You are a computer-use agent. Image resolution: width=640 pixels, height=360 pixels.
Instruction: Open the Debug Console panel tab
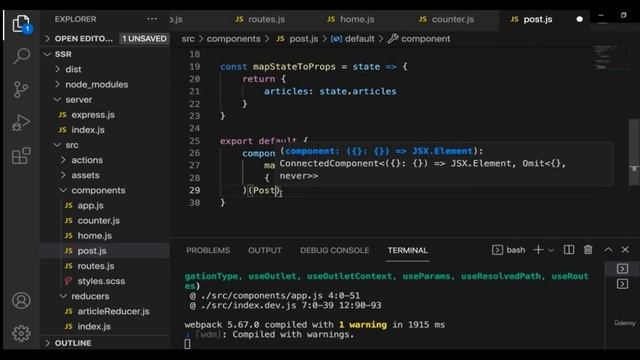pos(334,250)
